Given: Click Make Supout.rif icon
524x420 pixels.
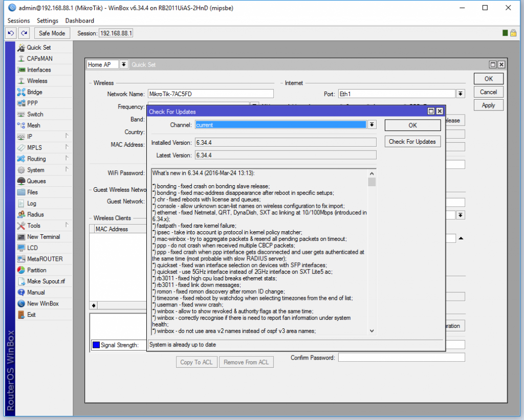Looking at the screenshot, I should (x=21, y=281).
